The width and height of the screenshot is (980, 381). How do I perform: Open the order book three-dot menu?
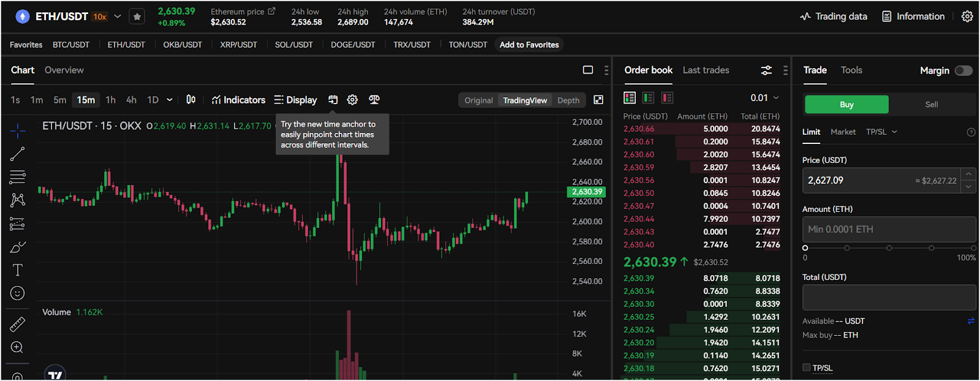[x=785, y=70]
